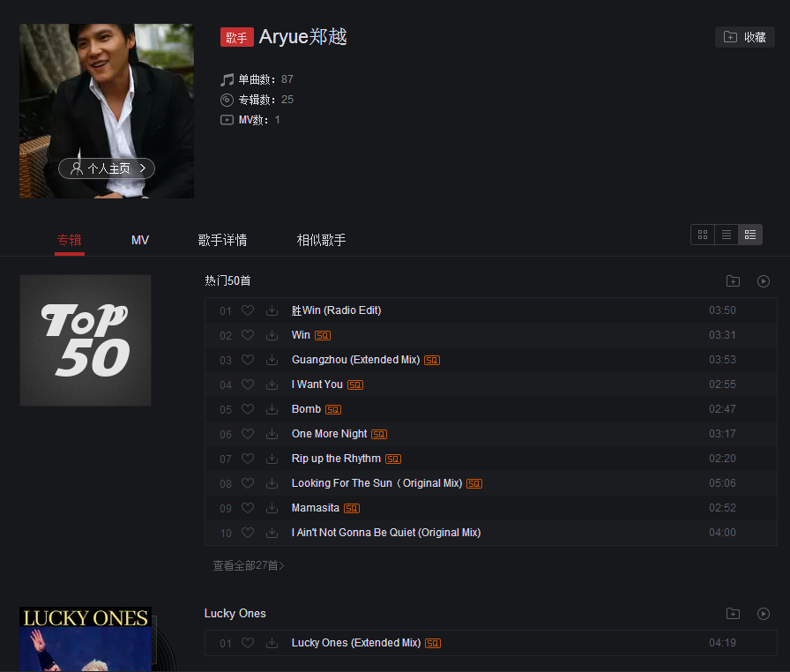Like Guangzhou (Extended Mix) with heart icon
Screen dimensions: 790x672
(x=248, y=360)
